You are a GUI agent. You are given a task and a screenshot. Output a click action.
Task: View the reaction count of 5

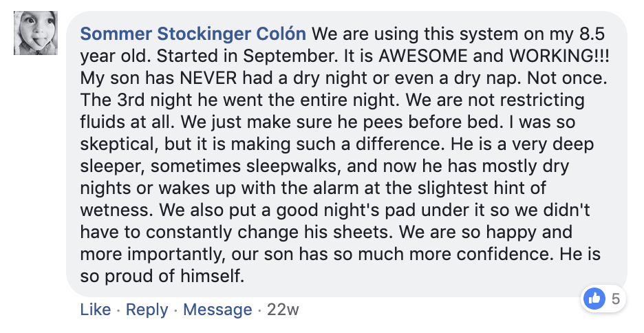pos(615,299)
